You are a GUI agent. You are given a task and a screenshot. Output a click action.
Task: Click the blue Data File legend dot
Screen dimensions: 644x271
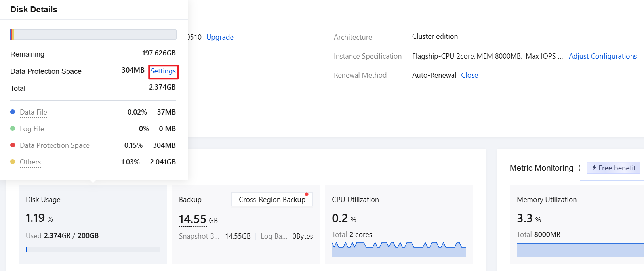(x=13, y=112)
